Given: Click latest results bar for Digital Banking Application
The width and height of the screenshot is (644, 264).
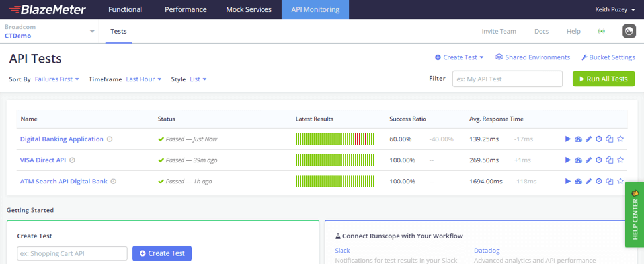Looking at the screenshot, I should click(x=335, y=139).
